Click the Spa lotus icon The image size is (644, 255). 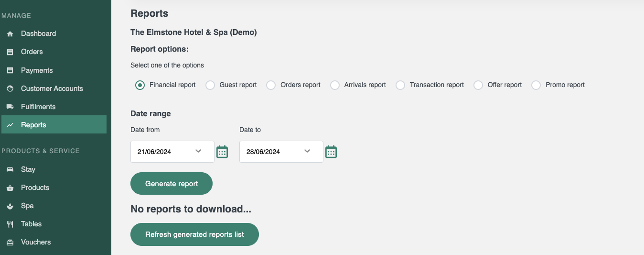(10, 206)
